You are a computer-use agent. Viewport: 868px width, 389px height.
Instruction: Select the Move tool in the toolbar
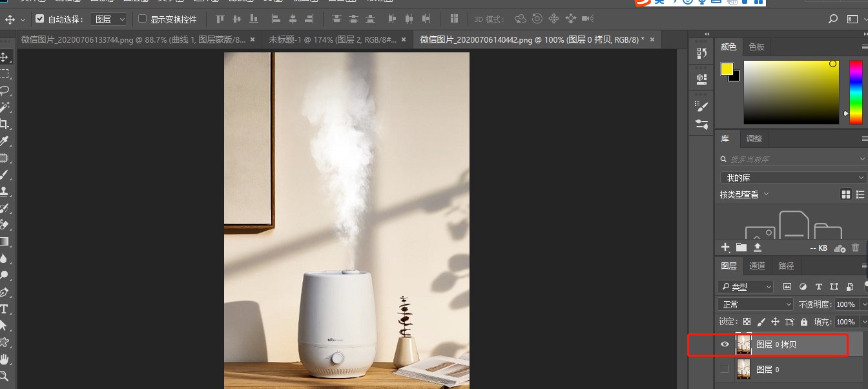click(x=6, y=57)
